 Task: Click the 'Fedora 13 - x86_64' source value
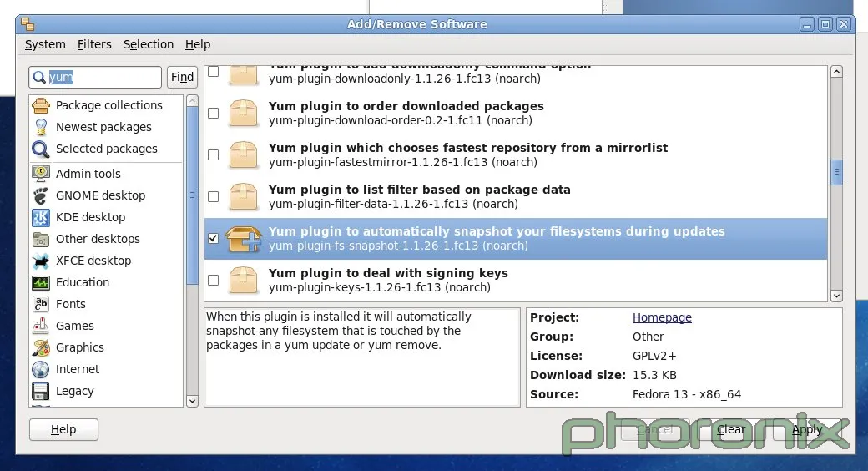(686, 394)
